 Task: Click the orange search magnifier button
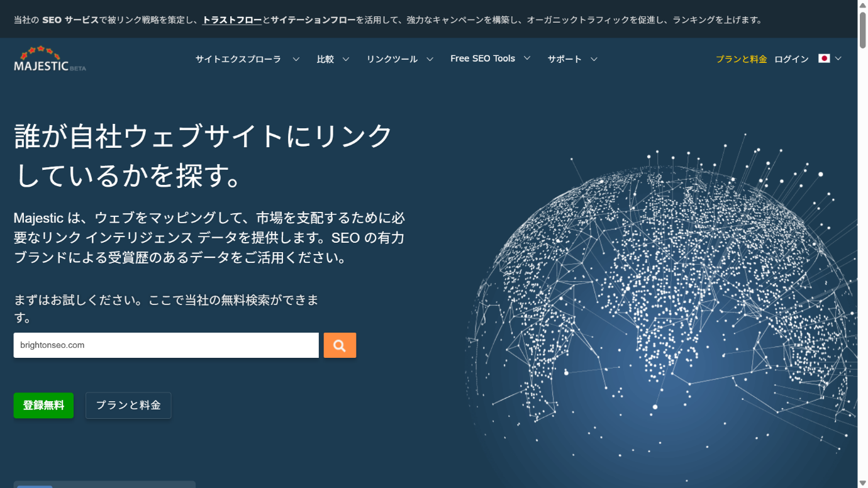point(340,345)
